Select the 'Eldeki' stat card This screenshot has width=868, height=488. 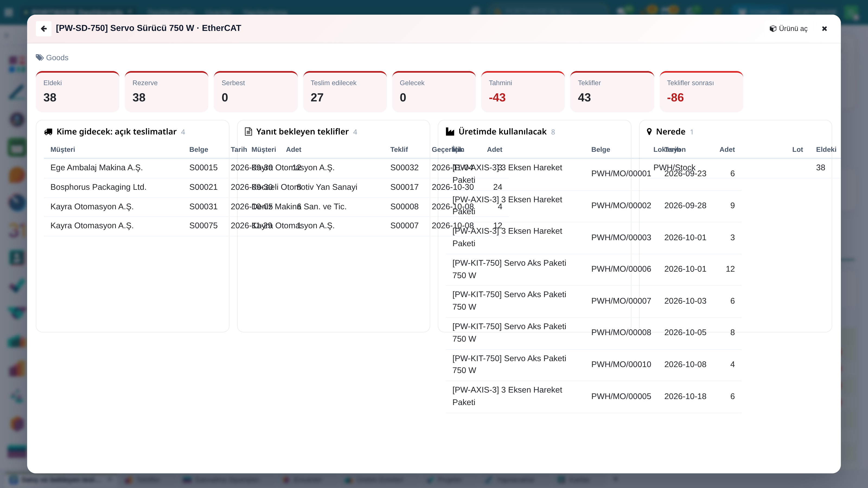point(78,92)
